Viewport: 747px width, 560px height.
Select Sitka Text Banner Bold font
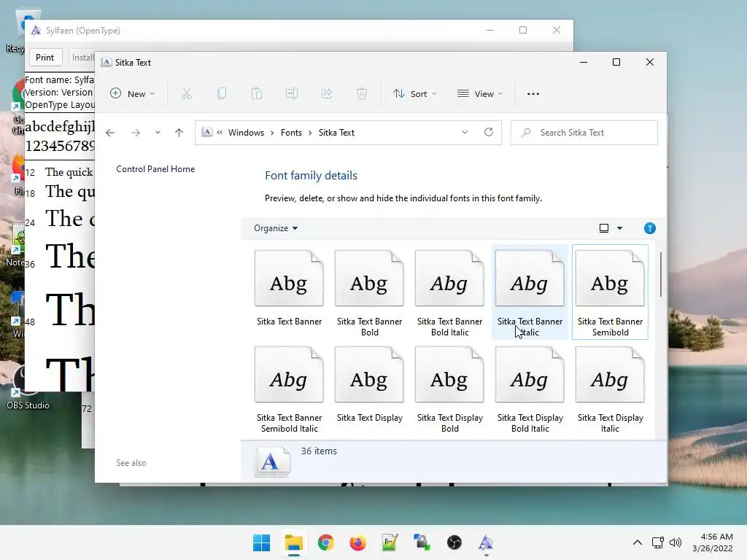(369, 293)
